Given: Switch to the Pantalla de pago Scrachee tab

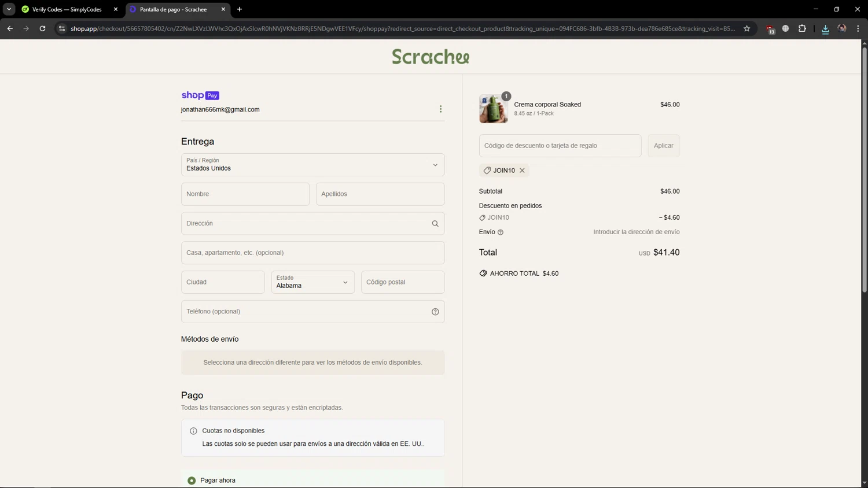Looking at the screenshot, I should pyautogui.click(x=178, y=9).
